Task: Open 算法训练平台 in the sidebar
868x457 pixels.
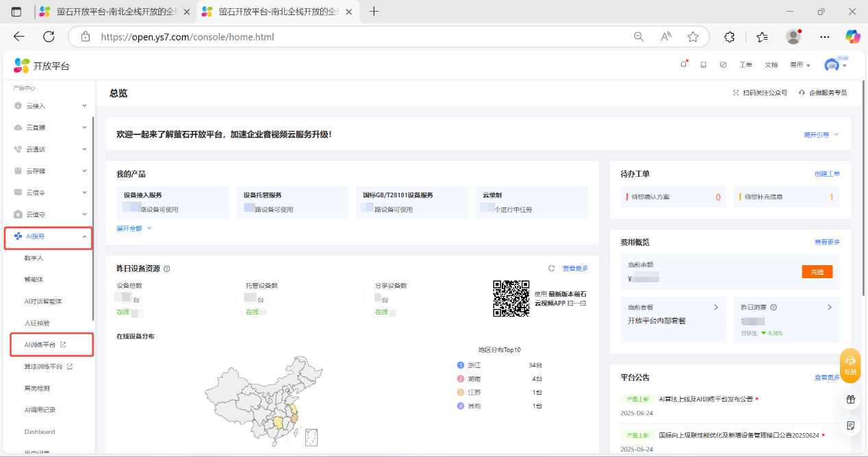Action: click(x=49, y=367)
